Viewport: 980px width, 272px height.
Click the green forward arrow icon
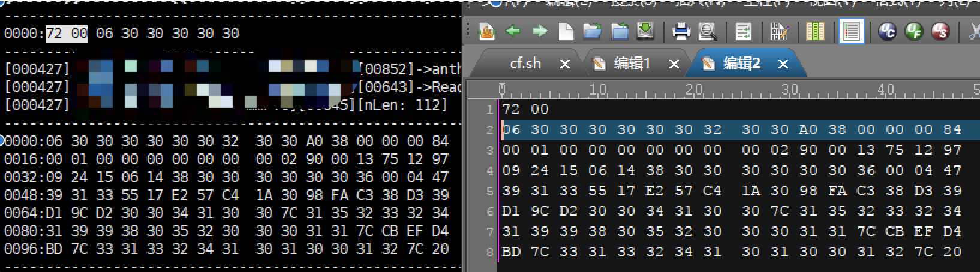pos(540,31)
